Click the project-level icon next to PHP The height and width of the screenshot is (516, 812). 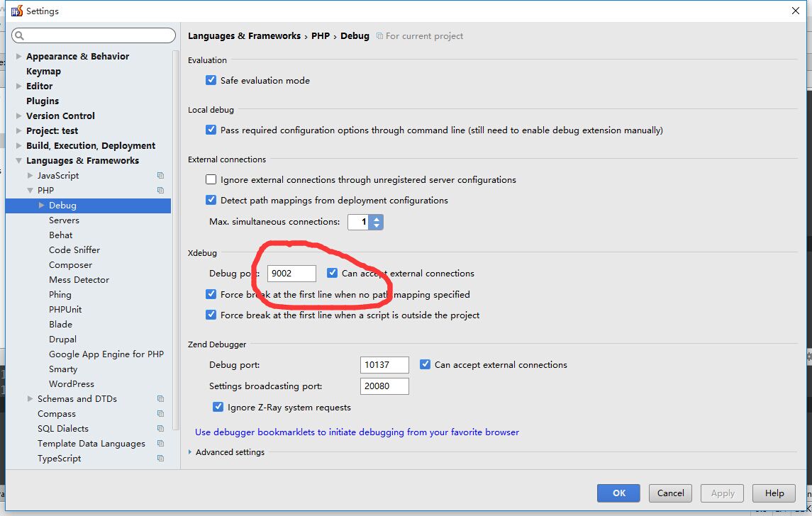[160, 191]
